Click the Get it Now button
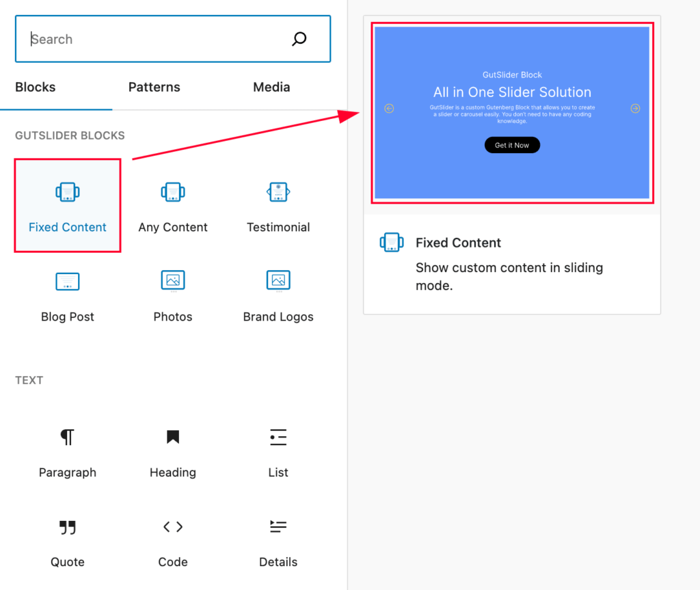 511,145
